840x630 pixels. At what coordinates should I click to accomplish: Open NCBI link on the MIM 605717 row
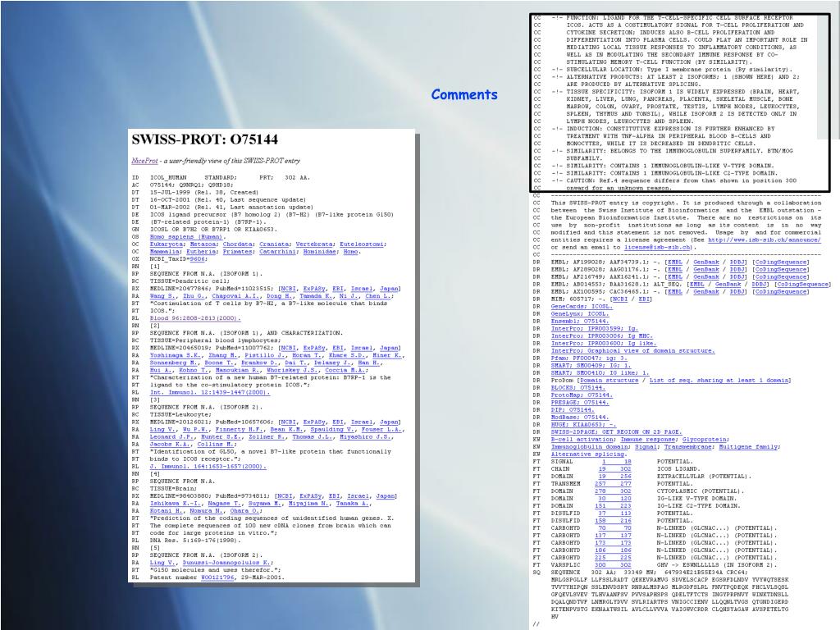619,299
